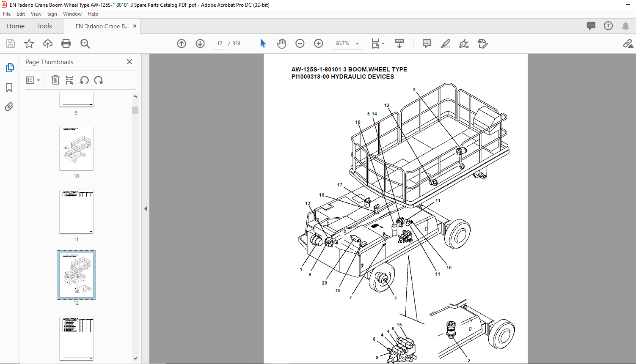Select the thumbnail below page 12

coord(76,338)
